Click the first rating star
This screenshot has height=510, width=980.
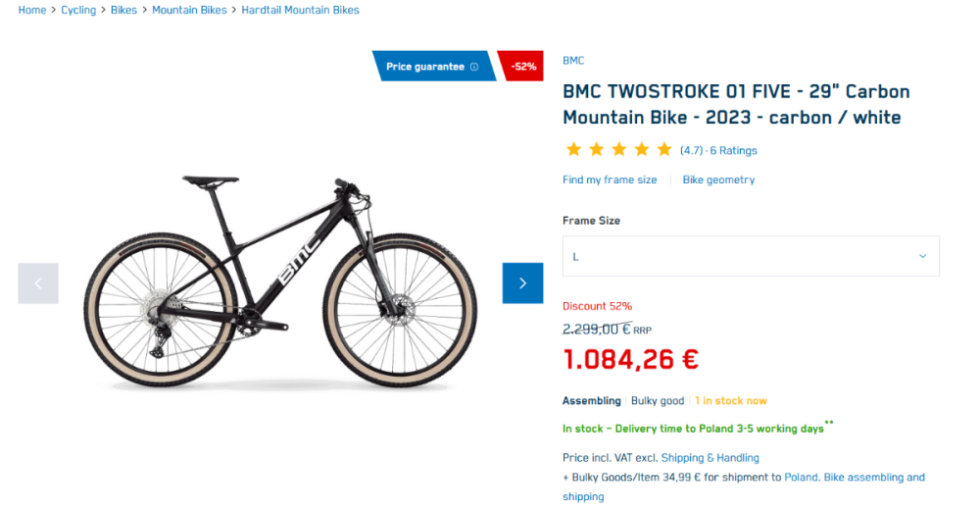point(573,150)
